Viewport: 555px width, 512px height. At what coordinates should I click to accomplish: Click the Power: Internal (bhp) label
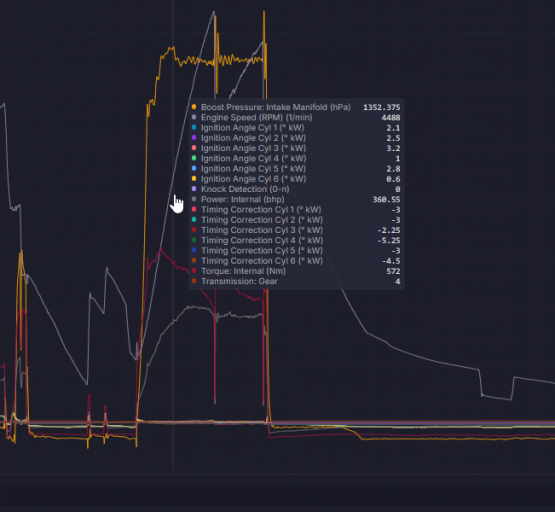[x=242, y=199]
